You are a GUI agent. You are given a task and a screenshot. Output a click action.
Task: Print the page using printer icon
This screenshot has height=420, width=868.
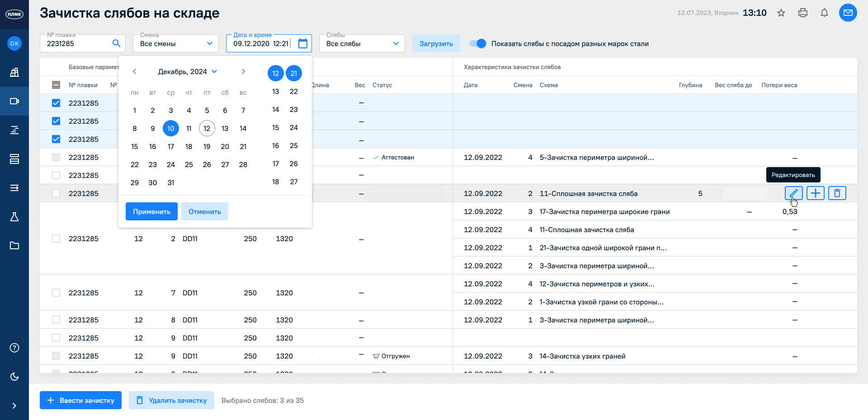click(x=803, y=13)
